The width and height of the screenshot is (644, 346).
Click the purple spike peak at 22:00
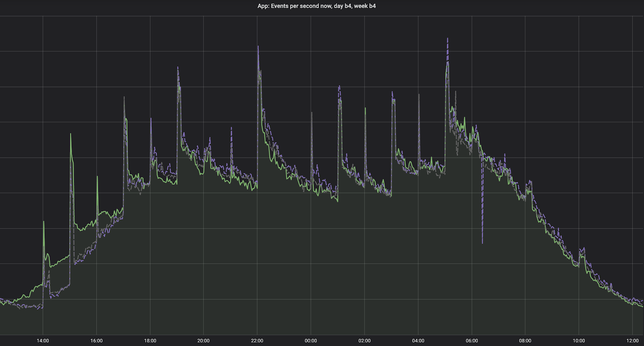(258, 47)
